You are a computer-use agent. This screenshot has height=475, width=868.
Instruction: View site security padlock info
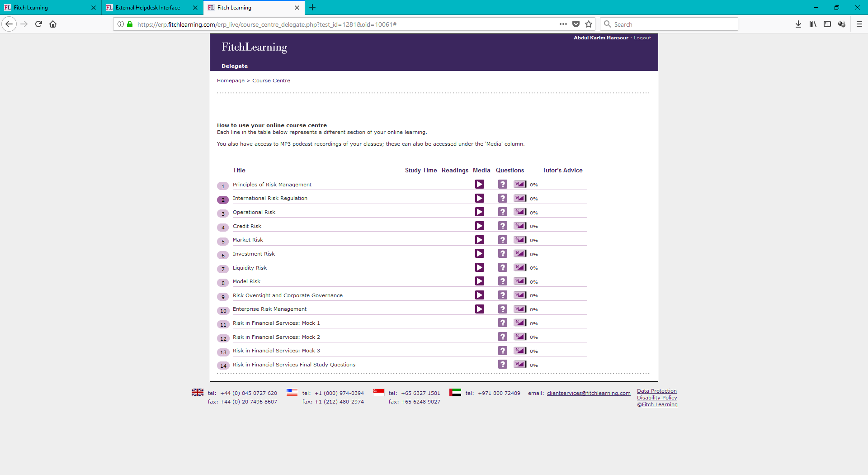coord(130,24)
